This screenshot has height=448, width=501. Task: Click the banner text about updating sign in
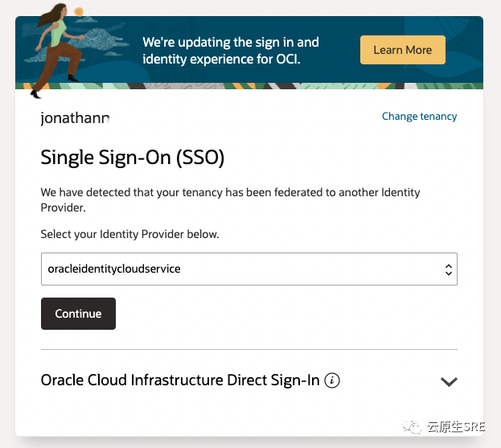[x=231, y=51]
